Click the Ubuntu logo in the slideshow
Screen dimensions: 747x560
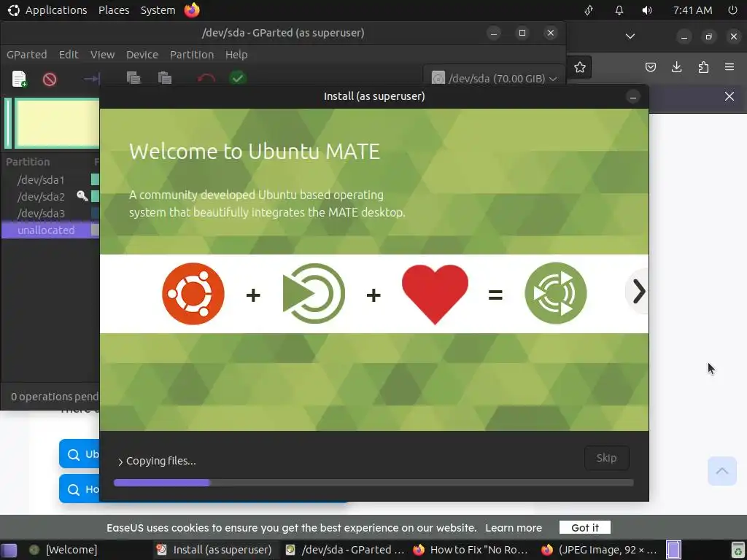193,294
